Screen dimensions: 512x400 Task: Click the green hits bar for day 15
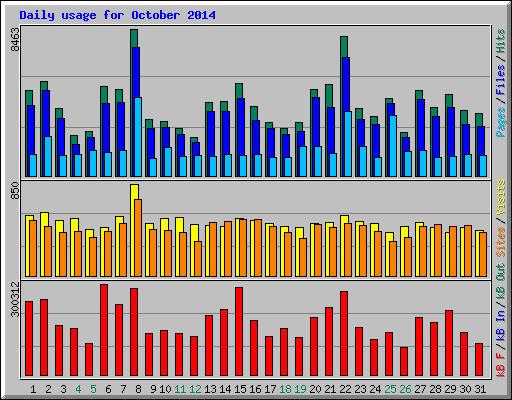pos(239,91)
